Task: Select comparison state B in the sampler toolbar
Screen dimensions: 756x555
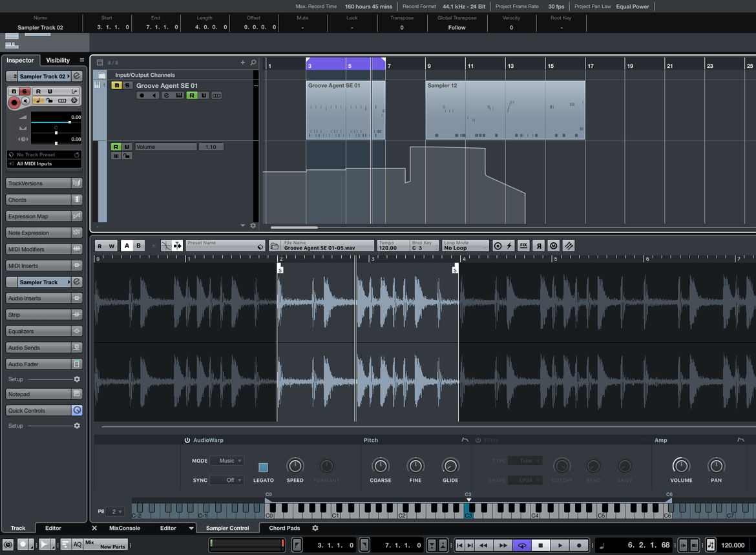Action: (x=138, y=246)
